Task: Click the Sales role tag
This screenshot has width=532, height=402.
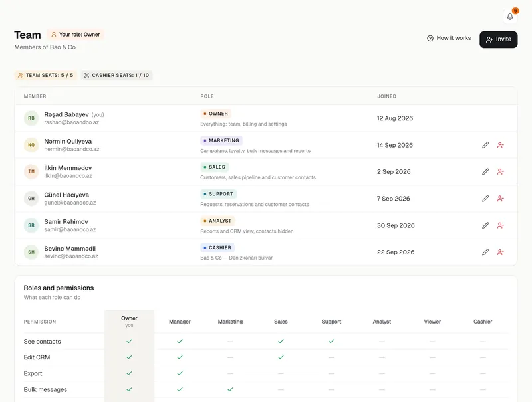Action: pos(214,167)
